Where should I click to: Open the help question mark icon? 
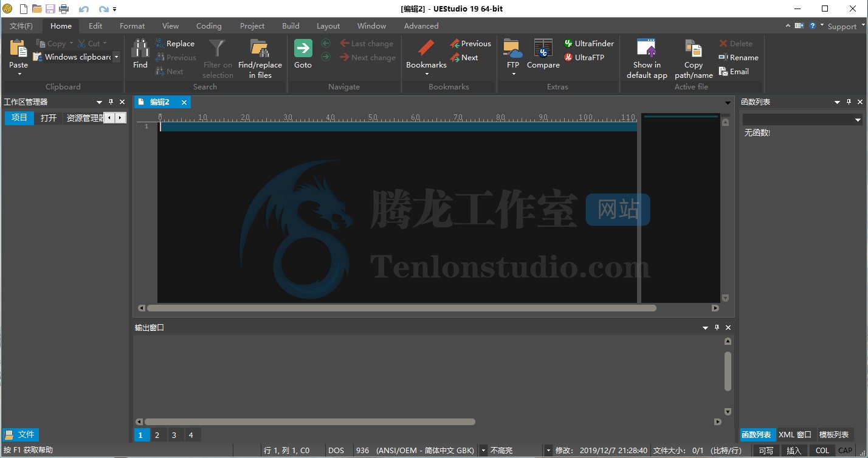point(812,26)
